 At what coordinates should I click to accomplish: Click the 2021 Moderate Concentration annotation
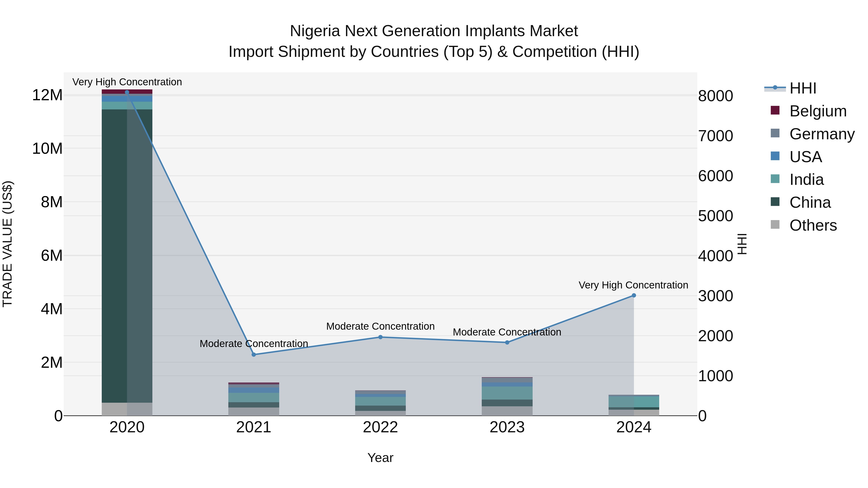pyautogui.click(x=254, y=343)
